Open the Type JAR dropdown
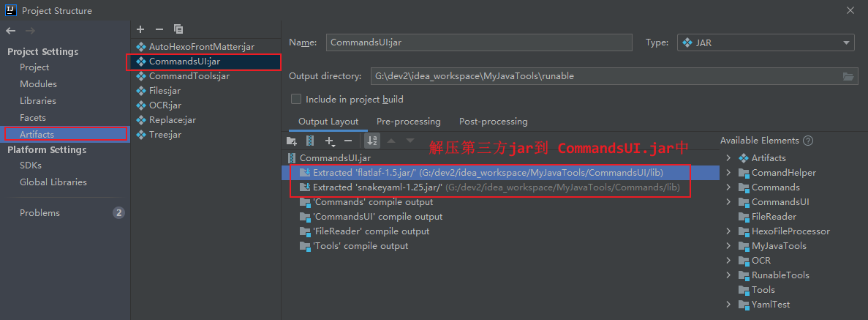868x320 pixels. (766, 42)
